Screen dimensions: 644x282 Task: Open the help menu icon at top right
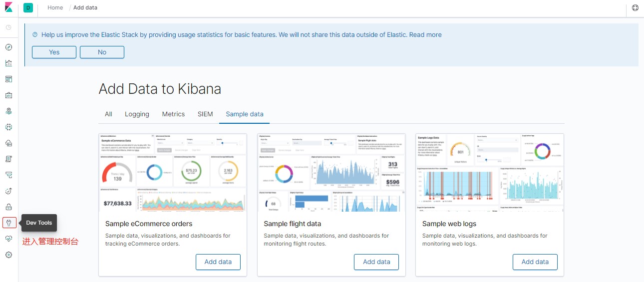pyautogui.click(x=635, y=7)
